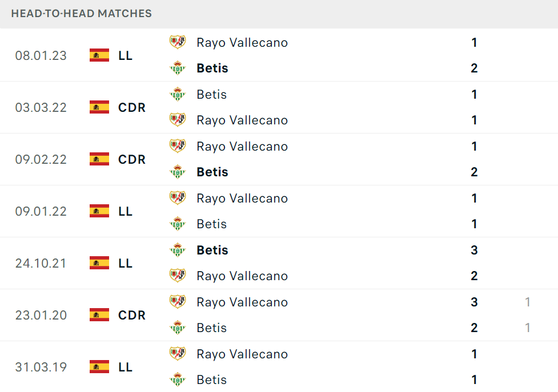Click the penalty score beside Betis 23.01.20

click(528, 328)
